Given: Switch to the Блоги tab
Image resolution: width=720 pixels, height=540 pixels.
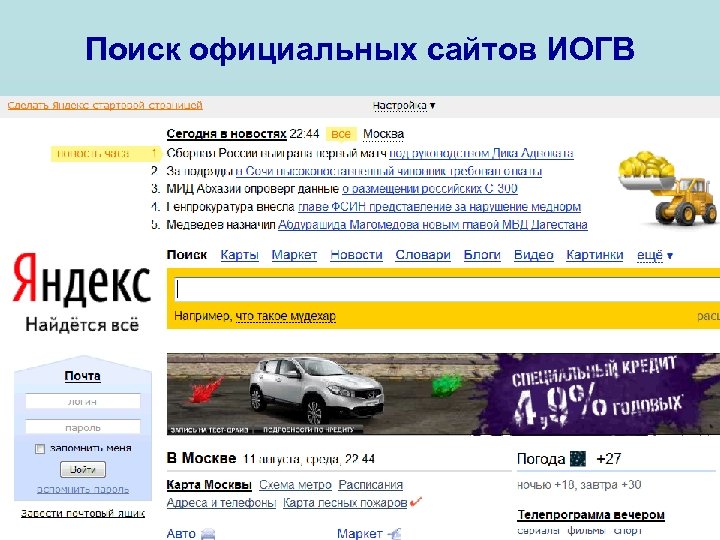Looking at the screenshot, I should pyautogui.click(x=482, y=255).
